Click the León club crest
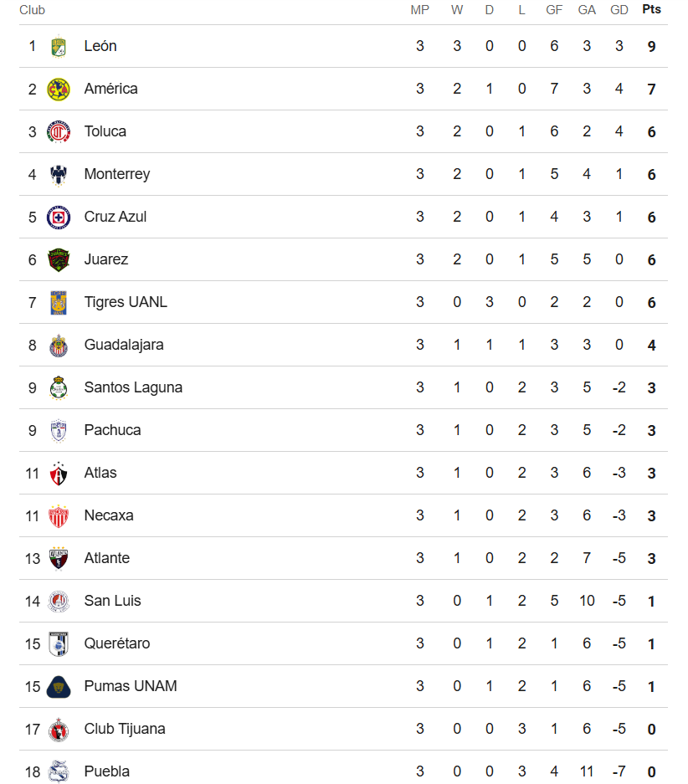 coord(59,47)
